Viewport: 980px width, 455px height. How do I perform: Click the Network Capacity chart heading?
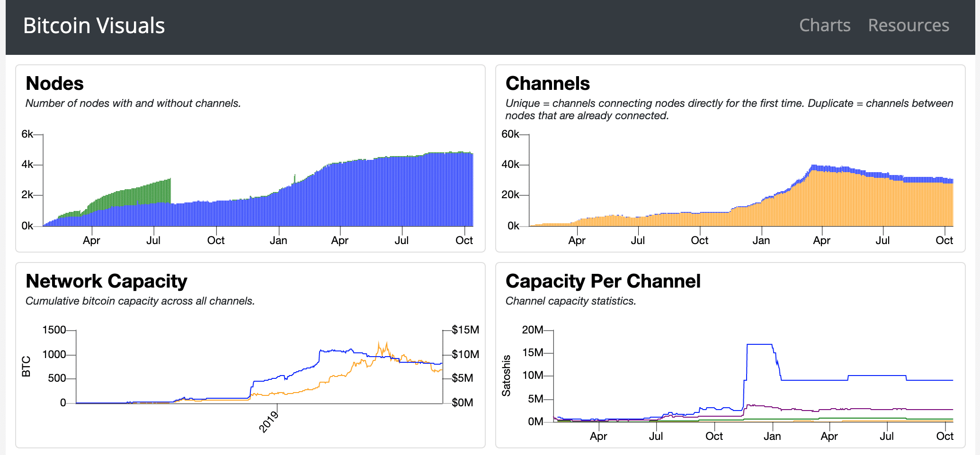click(x=107, y=281)
